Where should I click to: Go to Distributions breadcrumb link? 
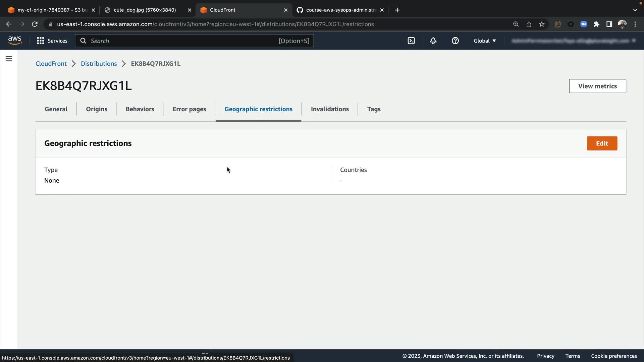pos(99,64)
